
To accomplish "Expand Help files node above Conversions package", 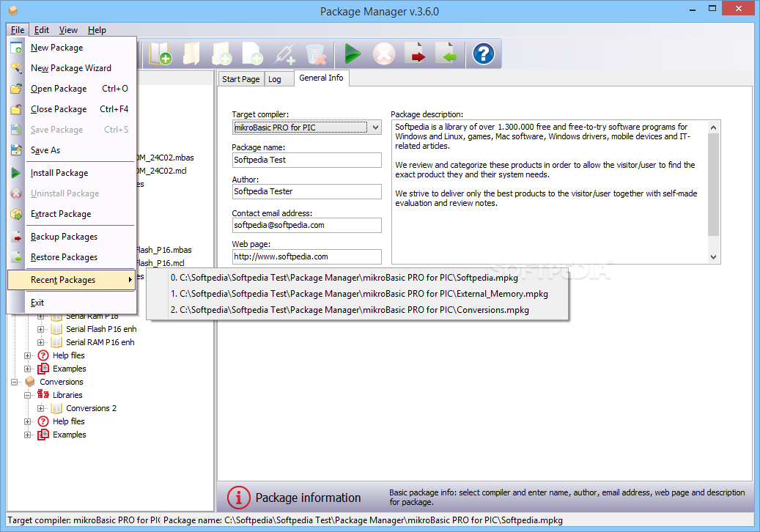I will click(x=28, y=355).
